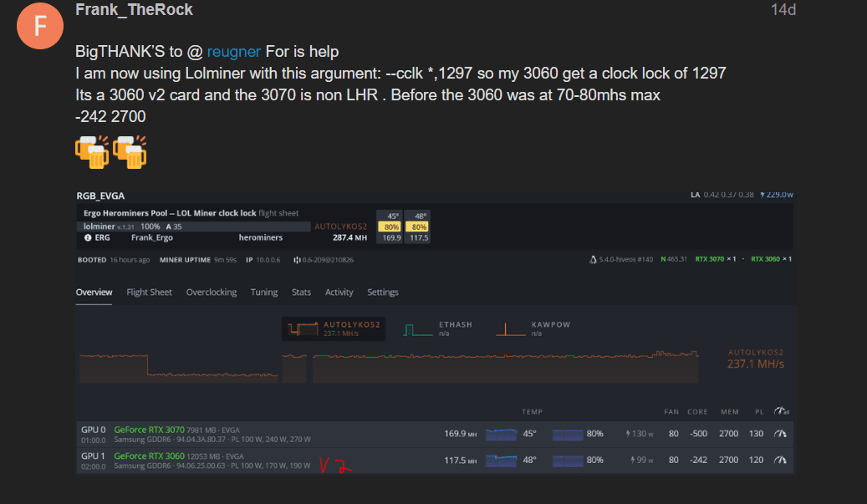Switch to the Overclocking tab
Viewport: 867px width, 504px height.
[212, 292]
